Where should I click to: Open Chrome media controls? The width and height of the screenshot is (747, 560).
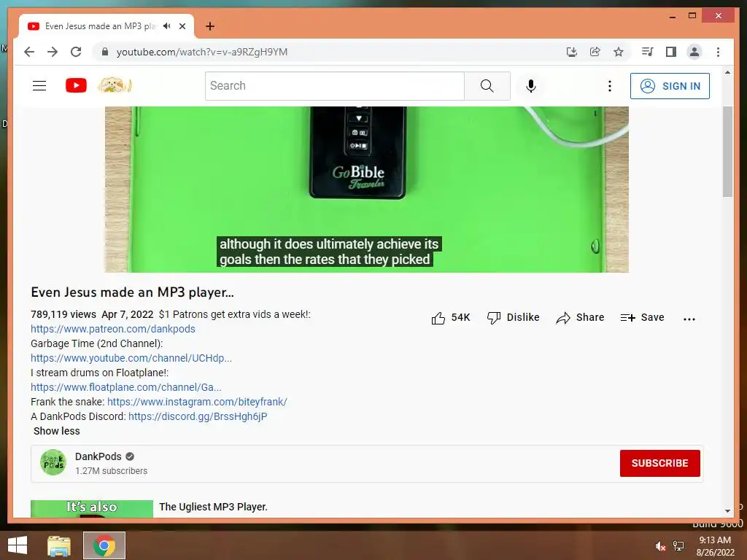648,52
